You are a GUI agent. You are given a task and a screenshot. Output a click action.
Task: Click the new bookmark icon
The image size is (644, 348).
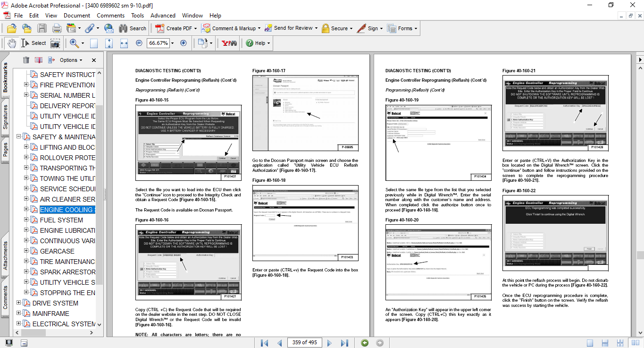(39, 60)
